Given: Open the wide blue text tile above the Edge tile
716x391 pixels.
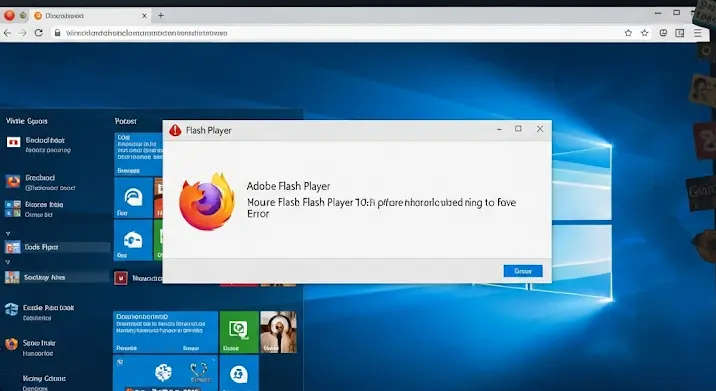Looking at the screenshot, I should click(x=138, y=154).
